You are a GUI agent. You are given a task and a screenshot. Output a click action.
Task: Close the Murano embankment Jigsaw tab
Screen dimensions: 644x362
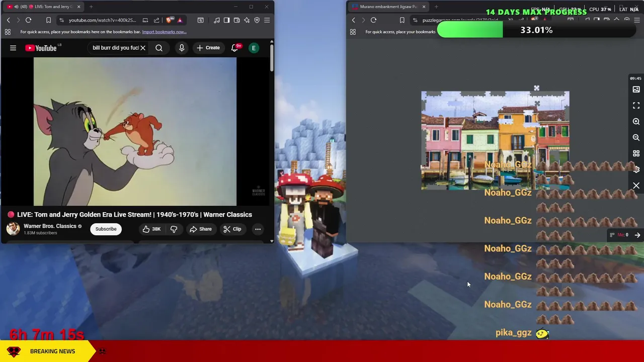tap(424, 7)
